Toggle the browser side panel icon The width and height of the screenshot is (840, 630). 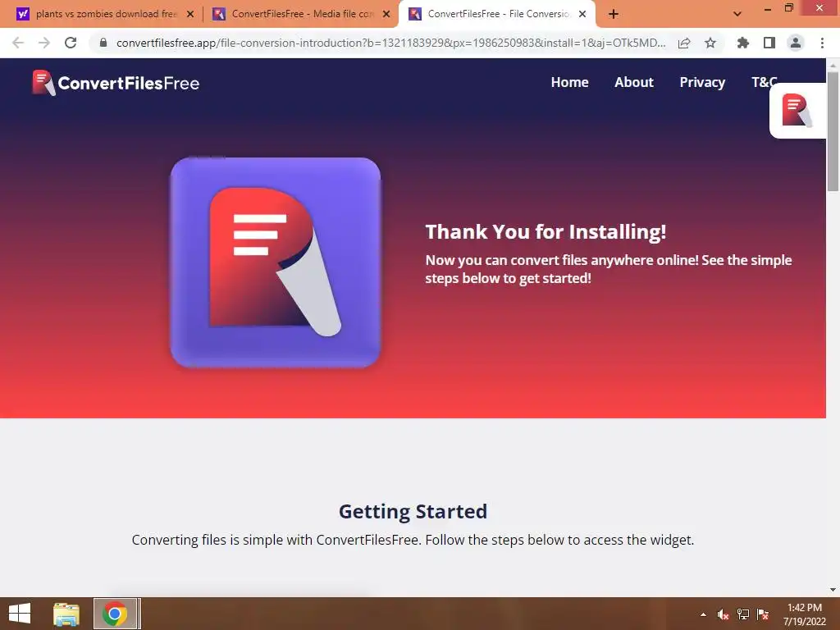coord(769,43)
